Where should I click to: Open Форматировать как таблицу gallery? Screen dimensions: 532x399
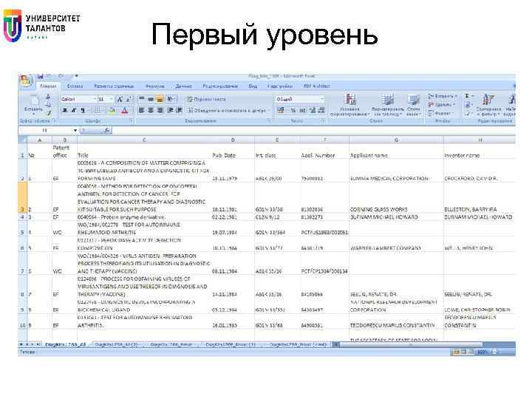tap(388, 105)
